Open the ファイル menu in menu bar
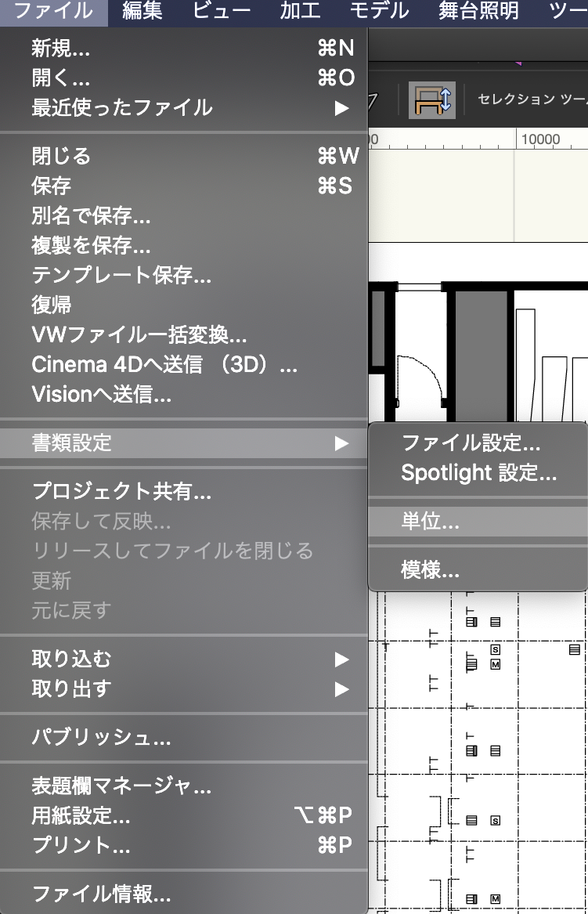Viewport: 588px width, 914px height. pyautogui.click(x=53, y=12)
